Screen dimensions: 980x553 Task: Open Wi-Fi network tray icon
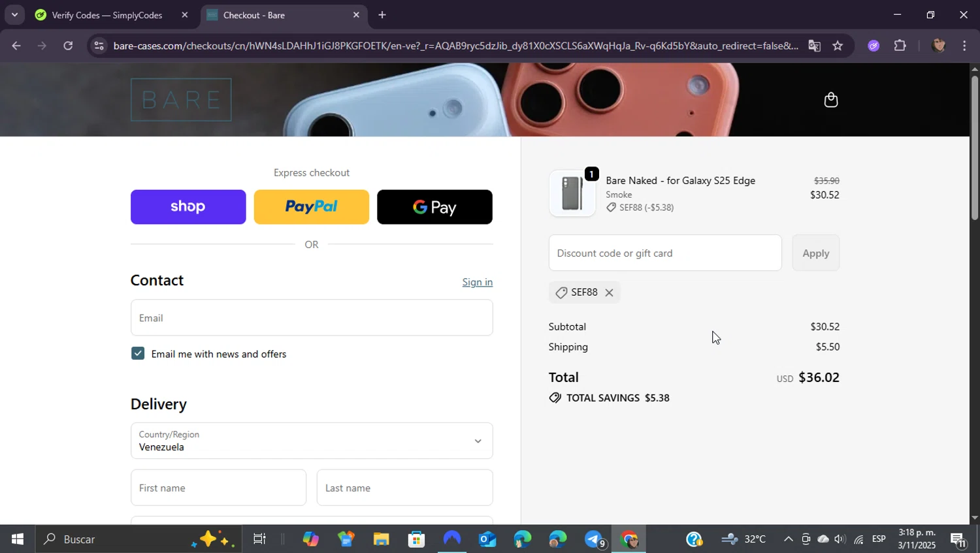click(x=858, y=539)
